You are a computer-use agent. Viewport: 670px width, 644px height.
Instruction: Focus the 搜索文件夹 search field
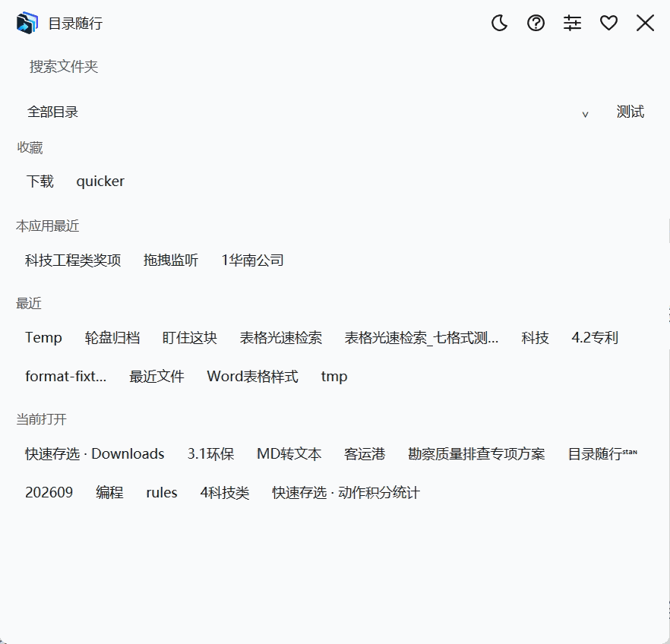click(x=335, y=67)
